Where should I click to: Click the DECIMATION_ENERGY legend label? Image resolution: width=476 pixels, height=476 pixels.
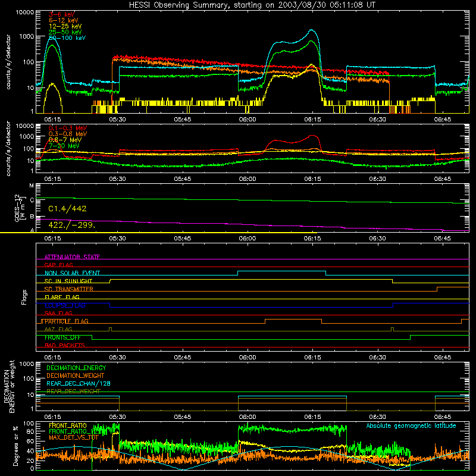point(76,368)
